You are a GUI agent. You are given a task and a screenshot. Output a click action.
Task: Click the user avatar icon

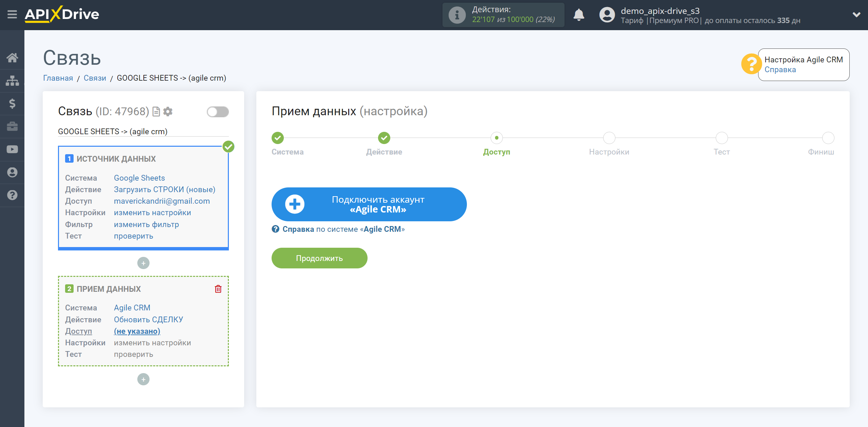(607, 15)
